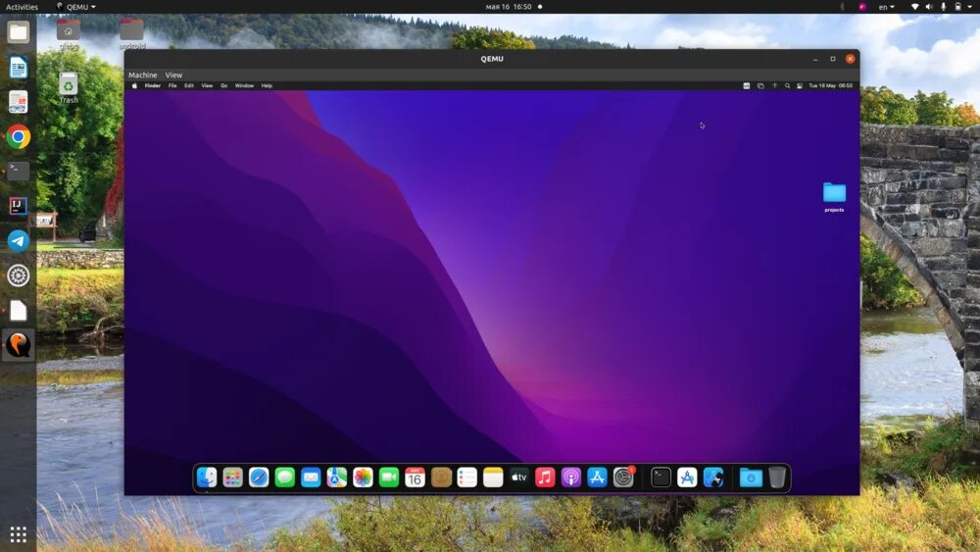Open the QEMU app menu in top bar

tap(76, 7)
